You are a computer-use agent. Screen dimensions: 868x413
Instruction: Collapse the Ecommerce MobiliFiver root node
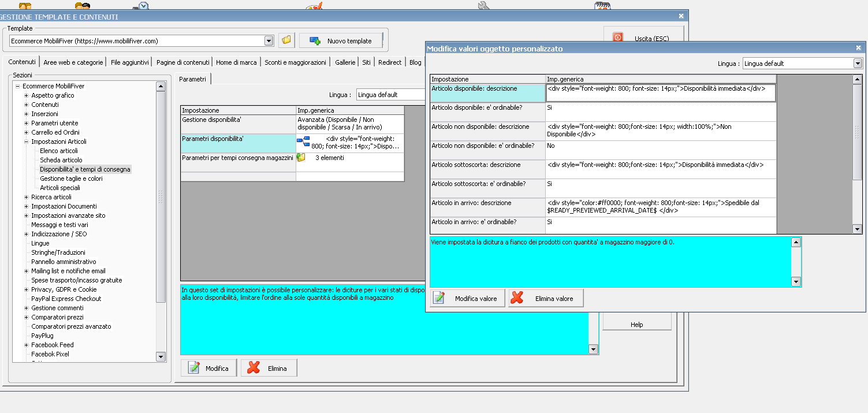pyautogui.click(x=18, y=86)
